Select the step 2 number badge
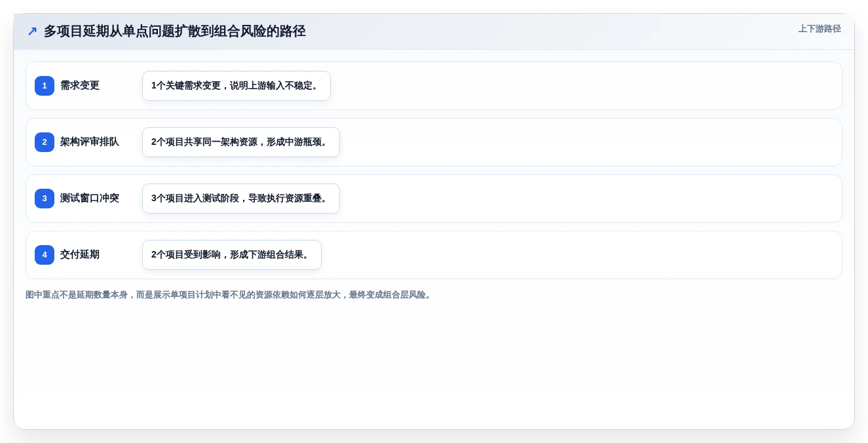Image resolution: width=868 pixels, height=443 pixels. (45, 142)
